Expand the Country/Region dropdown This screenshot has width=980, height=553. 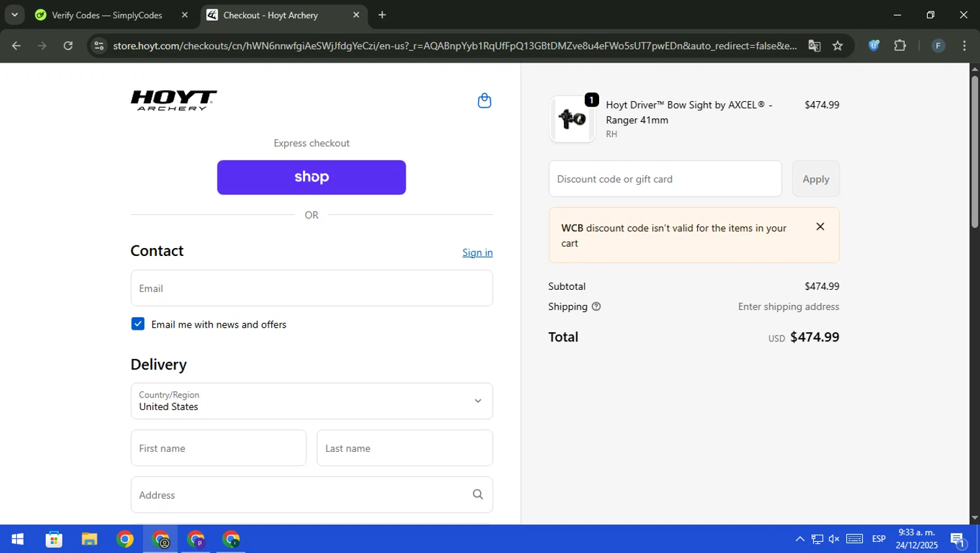tap(312, 401)
